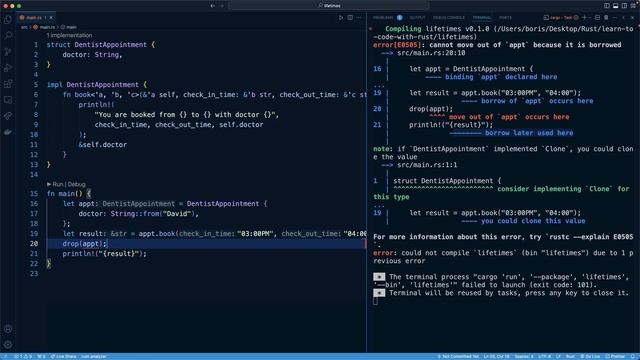Click the remote window indicator in status bar
The image size is (640, 360).
(x=4, y=356)
